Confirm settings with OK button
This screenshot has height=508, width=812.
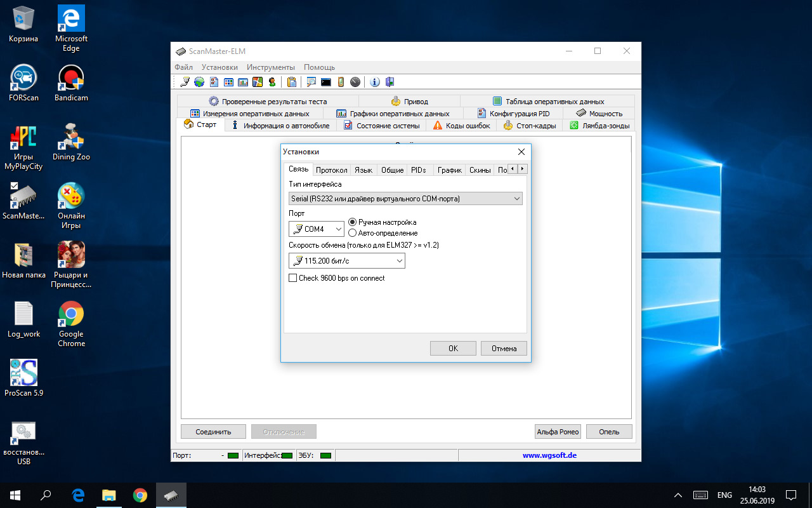coord(453,348)
